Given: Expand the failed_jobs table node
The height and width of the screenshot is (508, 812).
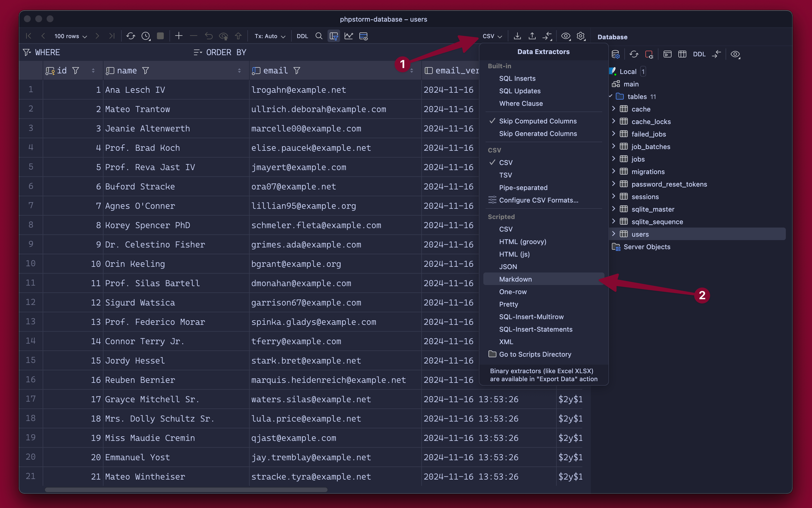Looking at the screenshot, I should (614, 133).
